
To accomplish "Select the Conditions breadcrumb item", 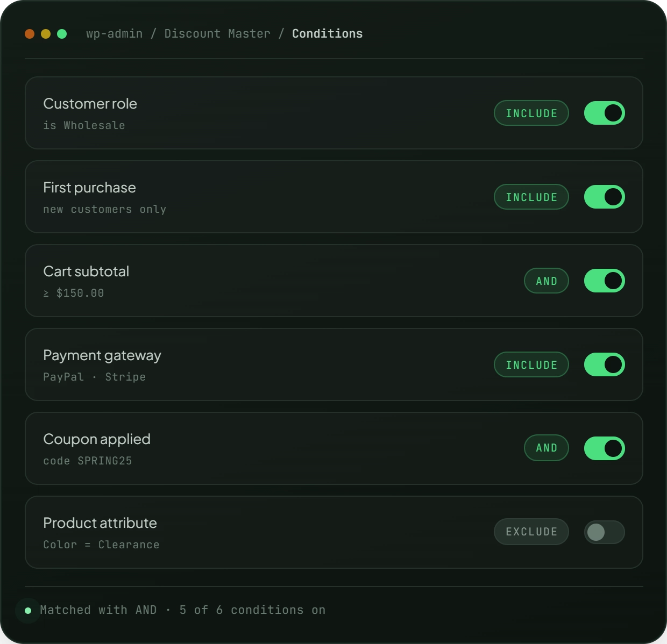I will (x=327, y=33).
